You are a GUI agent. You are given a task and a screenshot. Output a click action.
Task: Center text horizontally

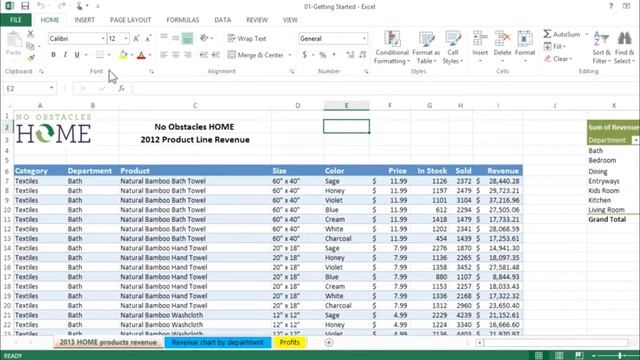176,55
